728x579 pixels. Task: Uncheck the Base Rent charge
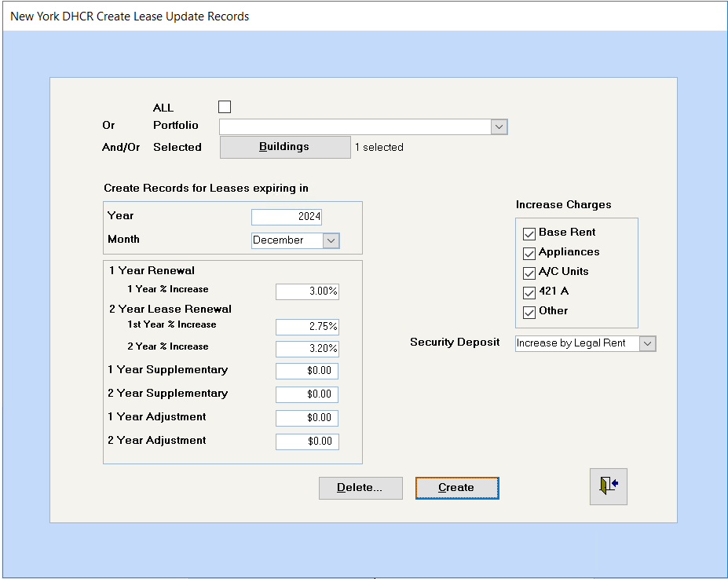(529, 233)
